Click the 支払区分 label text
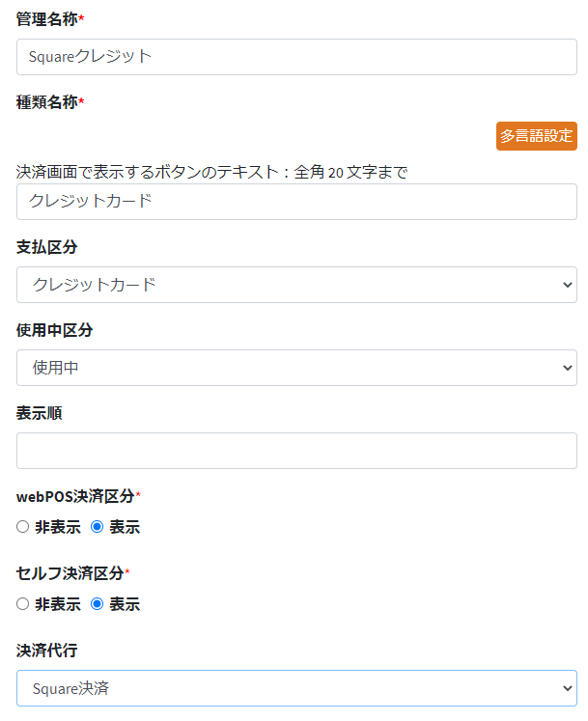This screenshot has width=588, height=721. pos(46,247)
